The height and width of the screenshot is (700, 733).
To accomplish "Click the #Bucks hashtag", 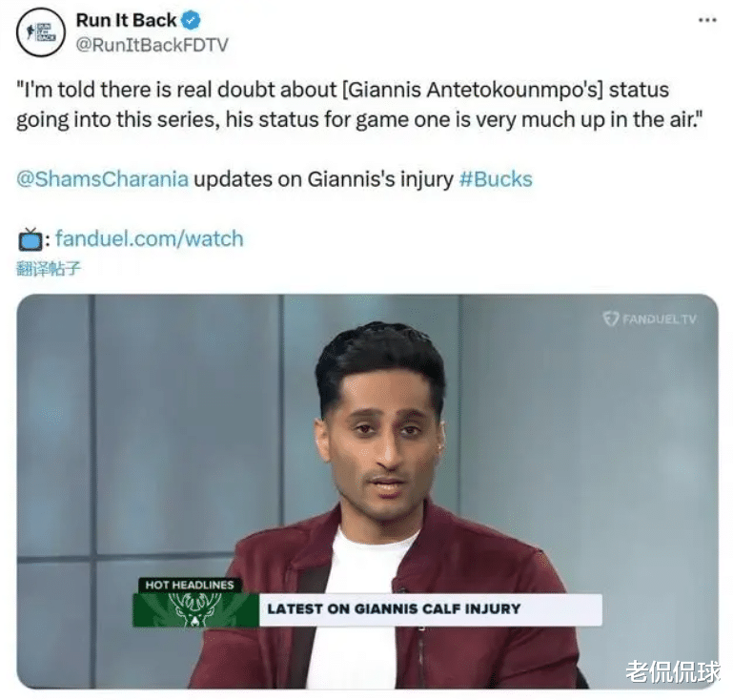I will 496,179.
